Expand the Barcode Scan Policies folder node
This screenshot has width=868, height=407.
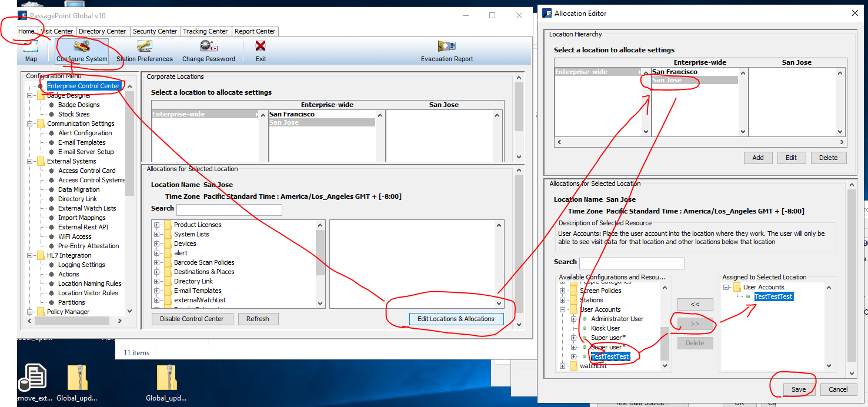coord(157,262)
